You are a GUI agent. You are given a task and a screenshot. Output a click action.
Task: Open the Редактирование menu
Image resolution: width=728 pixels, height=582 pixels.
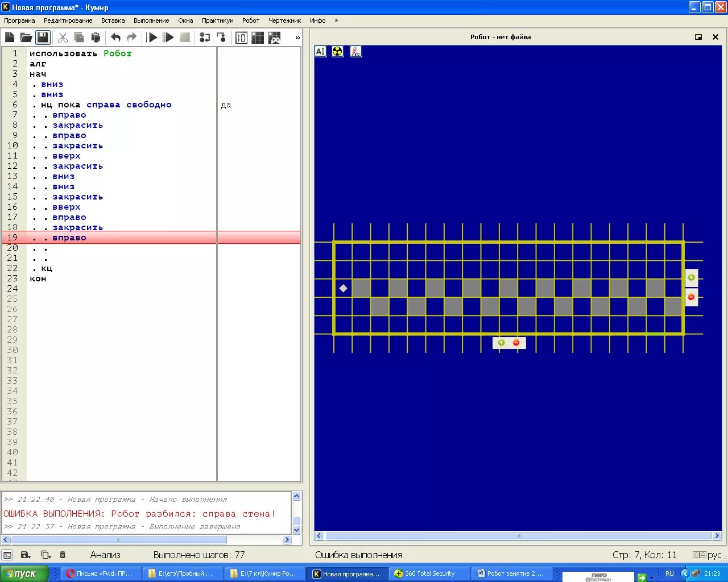pyautogui.click(x=68, y=20)
